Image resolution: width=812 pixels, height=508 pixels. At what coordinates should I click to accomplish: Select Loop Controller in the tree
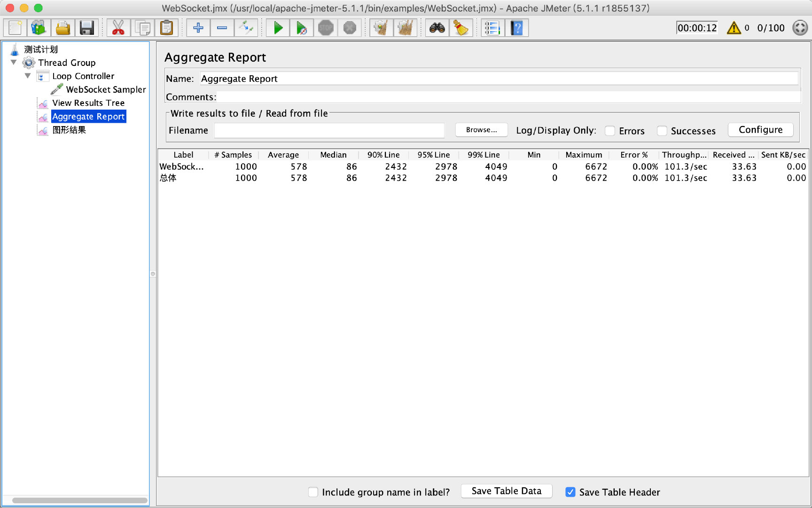[83, 76]
